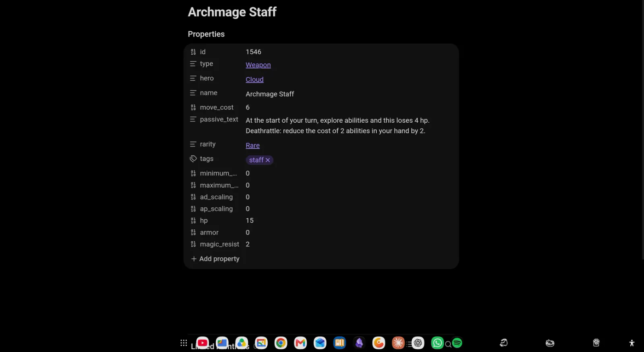Open Spotify from the dock
The image size is (644, 352).
pyautogui.click(x=457, y=343)
